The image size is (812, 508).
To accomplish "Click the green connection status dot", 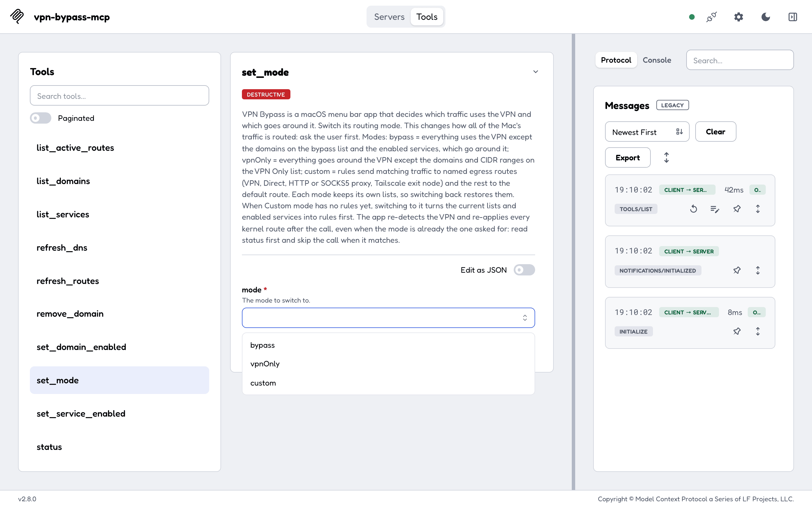I will pos(692,17).
